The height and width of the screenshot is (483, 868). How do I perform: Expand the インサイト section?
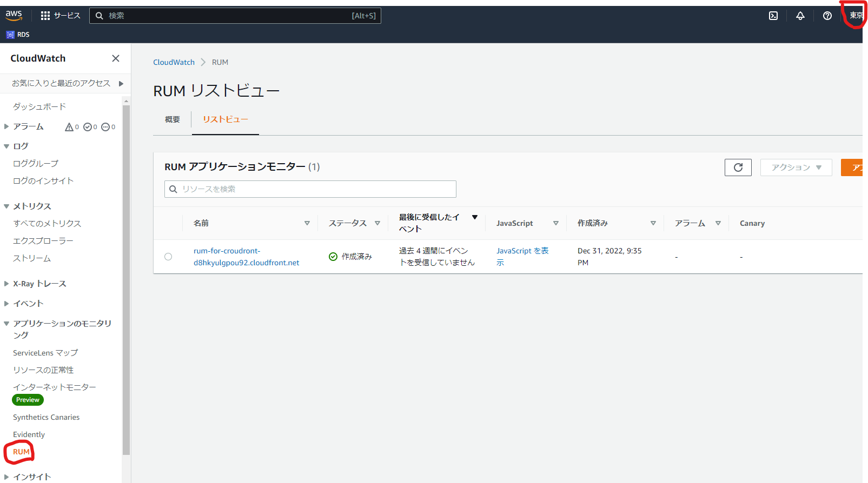(x=6, y=477)
